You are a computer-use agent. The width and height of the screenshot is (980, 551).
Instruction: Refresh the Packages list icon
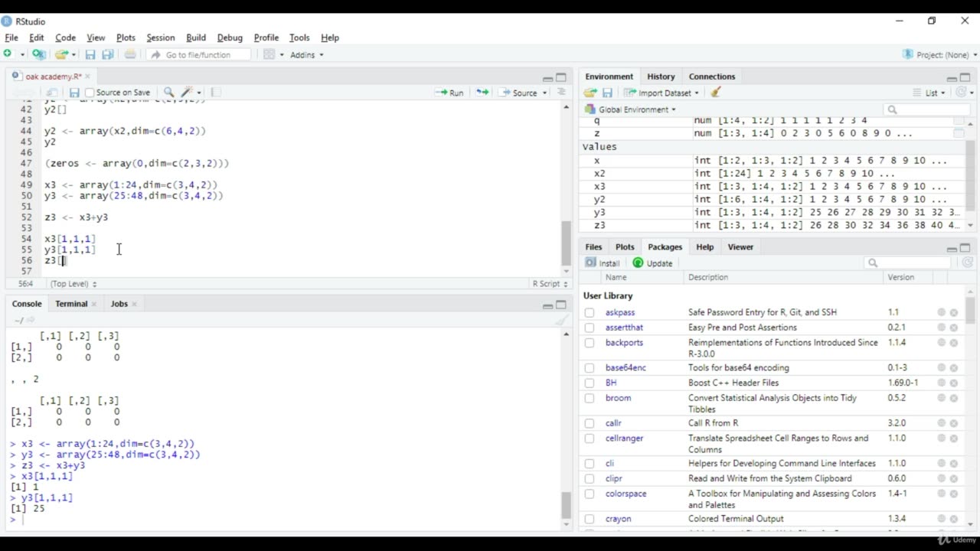968,263
